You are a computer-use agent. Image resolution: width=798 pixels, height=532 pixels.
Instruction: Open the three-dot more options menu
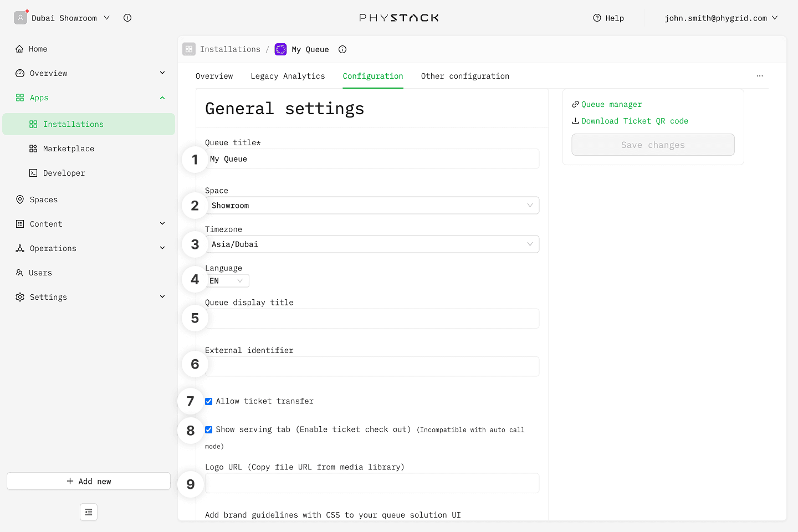click(759, 76)
